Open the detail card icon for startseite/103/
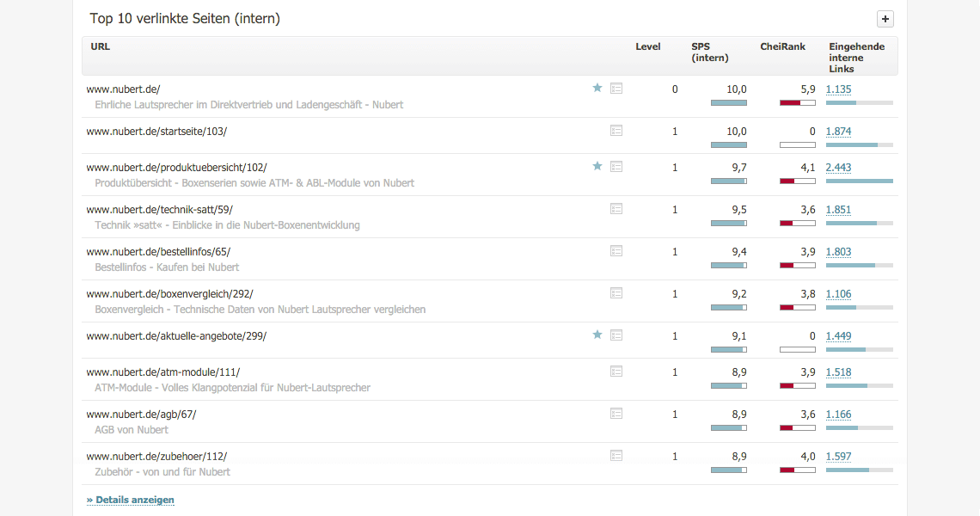This screenshot has width=980, height=516. [616, 131]
